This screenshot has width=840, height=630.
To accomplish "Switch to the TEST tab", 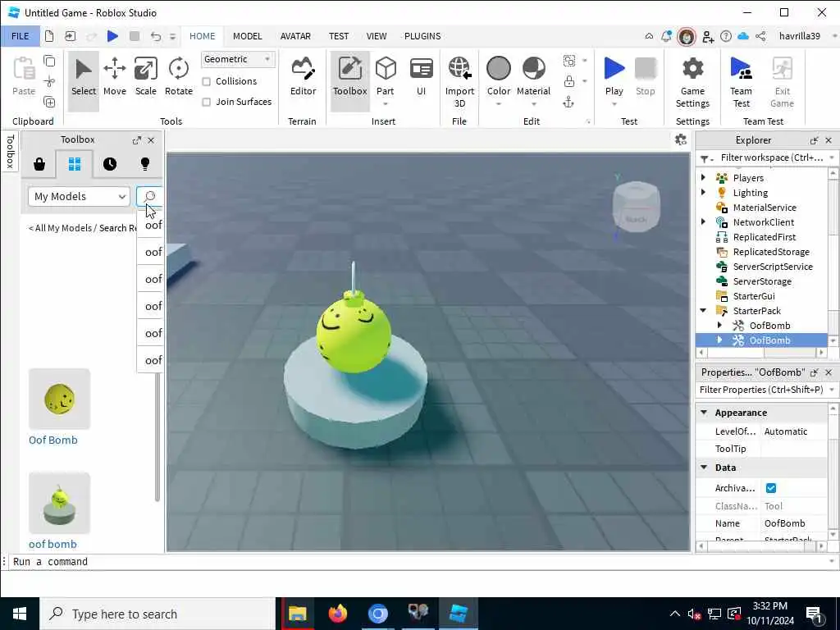I will (x=339, y=36).
